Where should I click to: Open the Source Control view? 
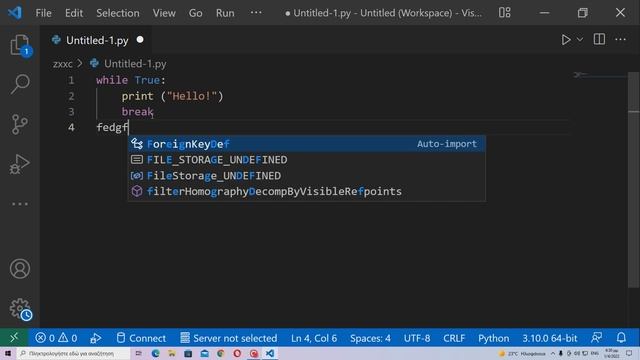[20, 124]
